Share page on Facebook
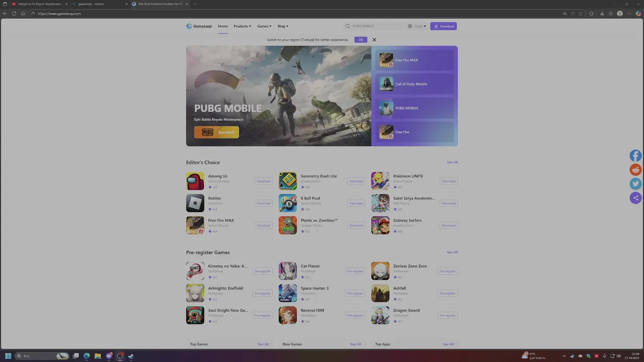Image resolution: width=644 pixels, height=362 pixels. pos(636,156)
